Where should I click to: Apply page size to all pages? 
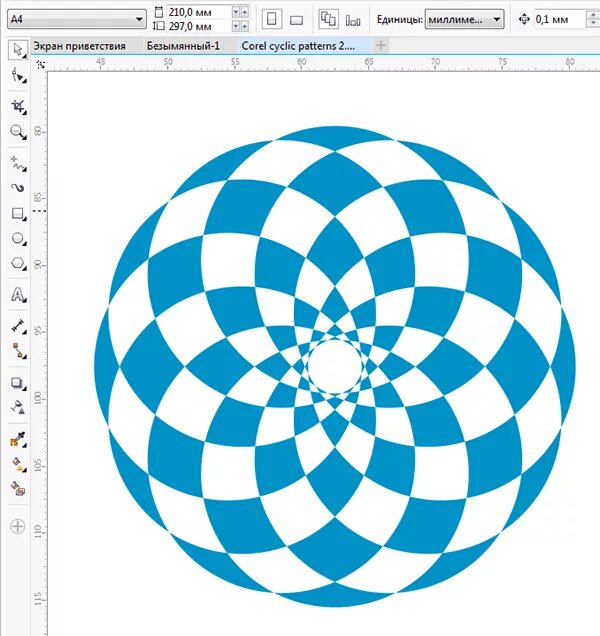pyautogui.click(x=328, y=19)
